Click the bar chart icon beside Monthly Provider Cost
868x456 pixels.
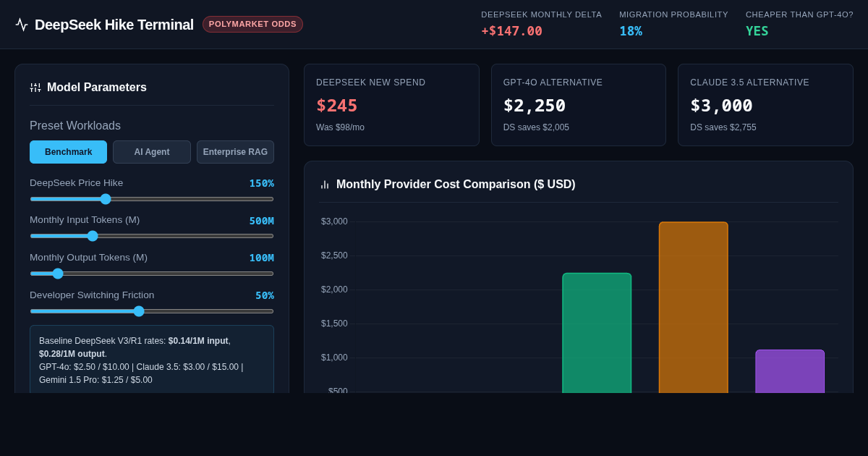[x=325, y=185]
